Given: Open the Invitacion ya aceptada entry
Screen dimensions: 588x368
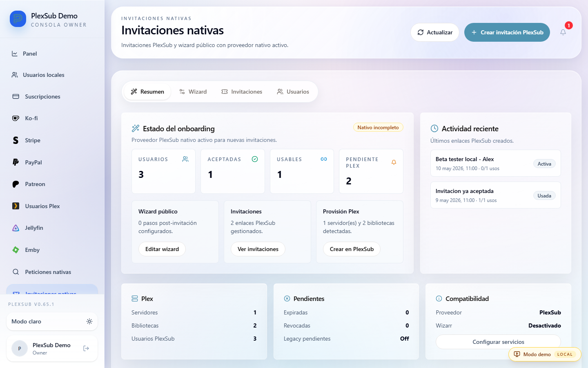Looking at the screenshot, I should tap(496, 195).
